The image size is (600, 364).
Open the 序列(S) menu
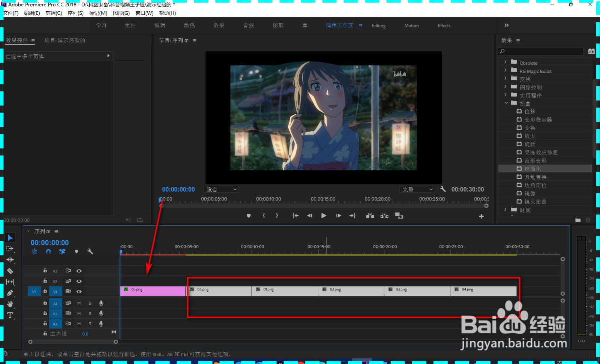(75, 13)
